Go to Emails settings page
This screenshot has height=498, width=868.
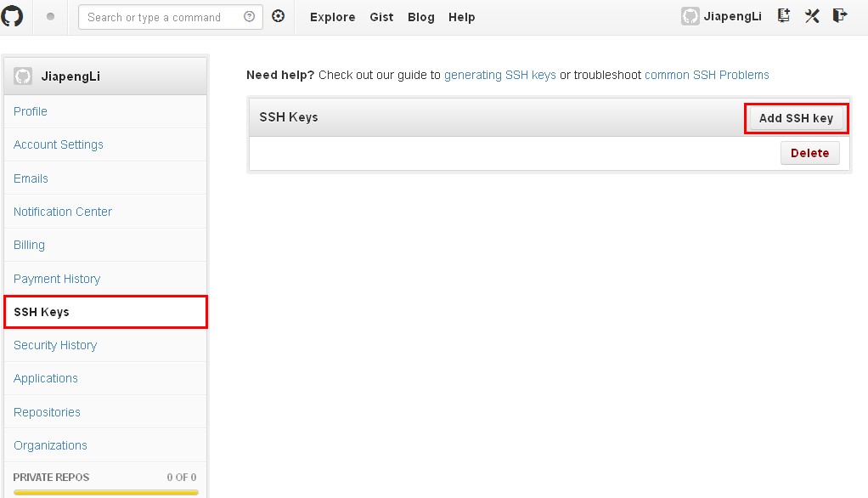(x=105, y=178)
